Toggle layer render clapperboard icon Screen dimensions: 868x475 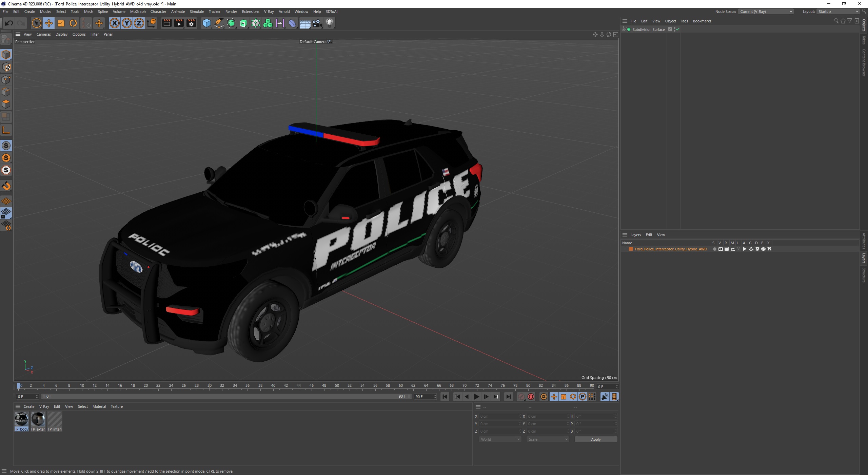point(727,249)
